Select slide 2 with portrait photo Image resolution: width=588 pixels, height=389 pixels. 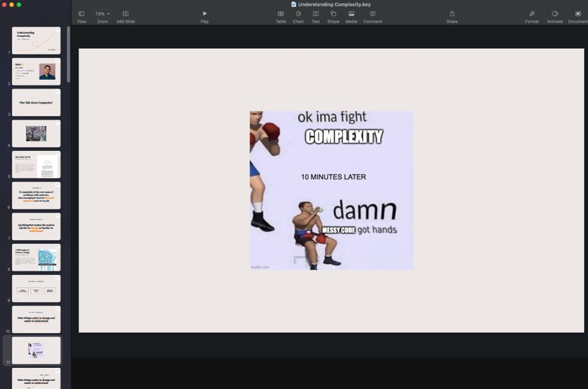(36, 72)
